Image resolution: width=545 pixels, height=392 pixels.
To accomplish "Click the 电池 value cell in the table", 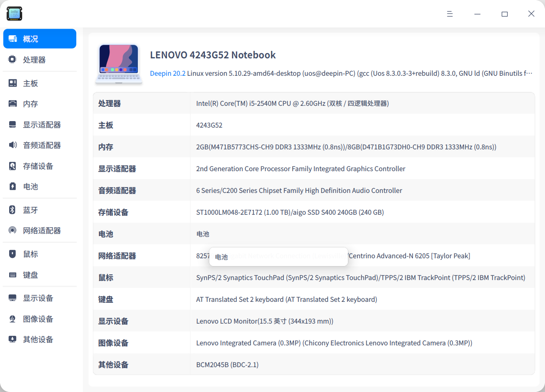I will pos(203,234).
